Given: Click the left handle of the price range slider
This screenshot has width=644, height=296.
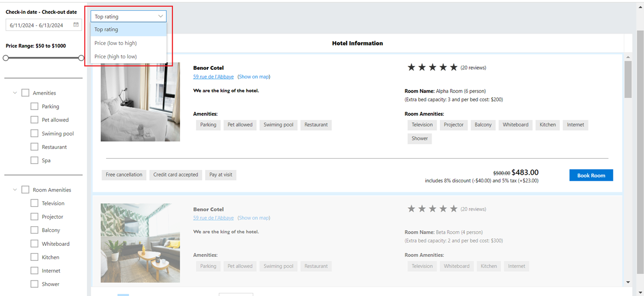Looking at the screenshot, I should (x=6, y=58).
